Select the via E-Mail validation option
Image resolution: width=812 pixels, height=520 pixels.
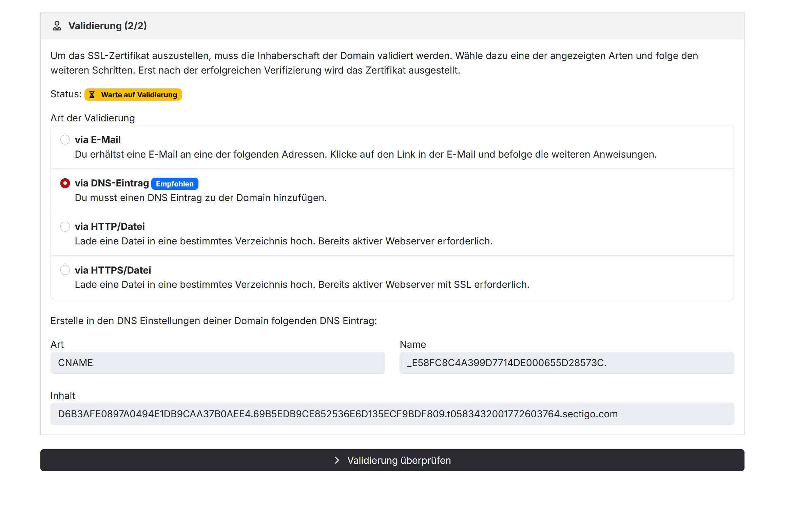[65, 139]
